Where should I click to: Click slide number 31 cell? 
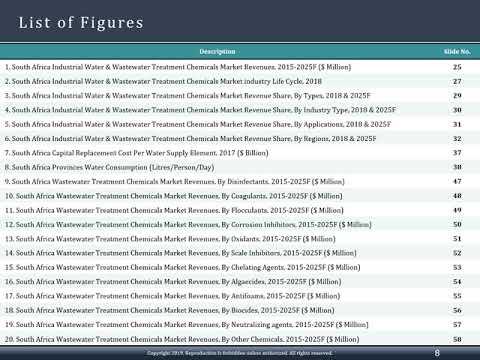457,124
